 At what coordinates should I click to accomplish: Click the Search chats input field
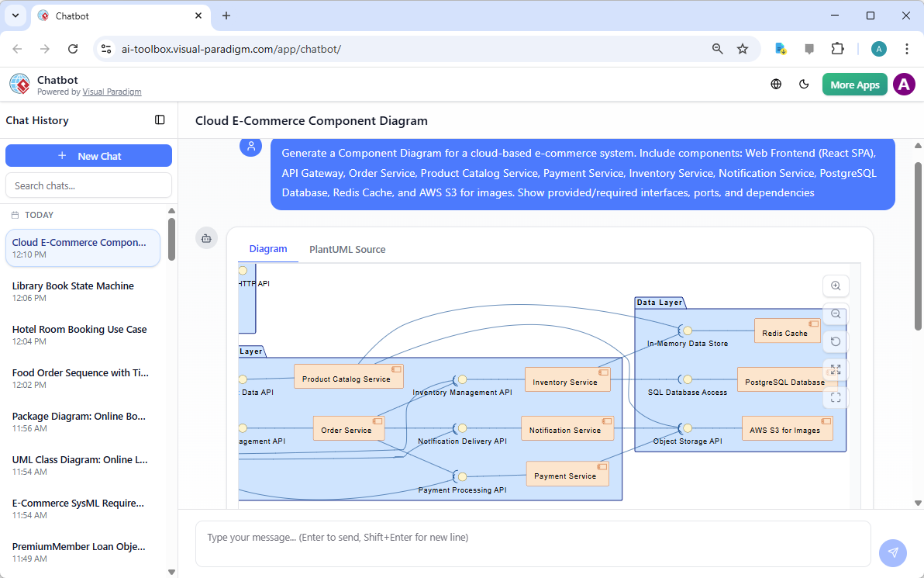[88, 185]
